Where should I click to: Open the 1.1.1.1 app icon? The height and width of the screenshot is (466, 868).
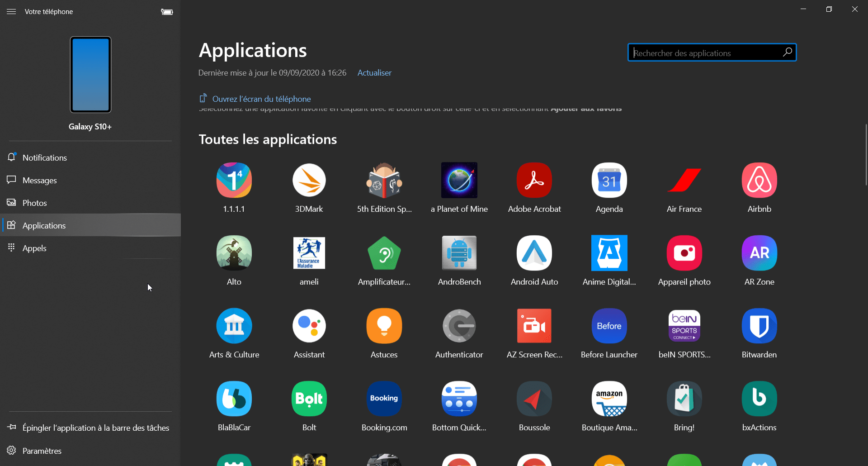[x=234, y=180]
